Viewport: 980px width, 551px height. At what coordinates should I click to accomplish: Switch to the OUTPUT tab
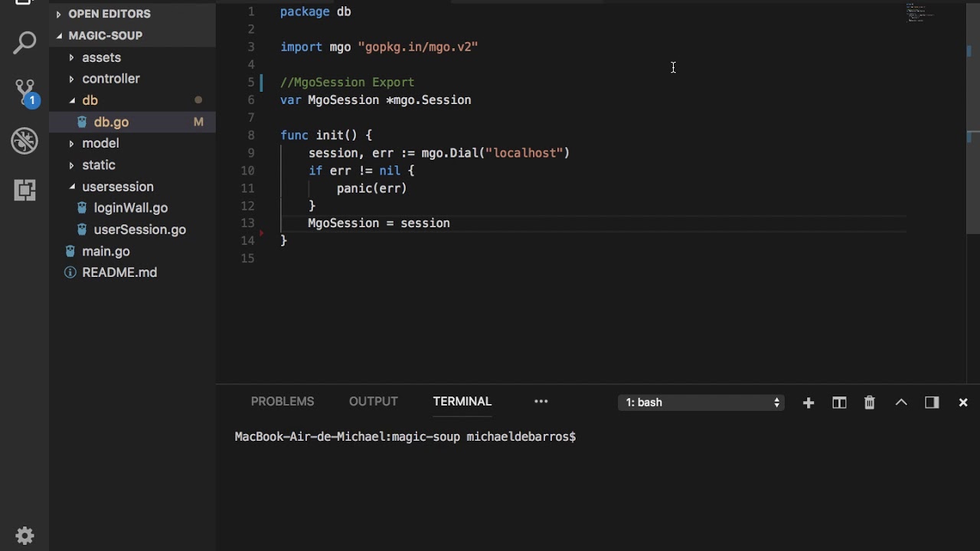(x=373, y=402)
